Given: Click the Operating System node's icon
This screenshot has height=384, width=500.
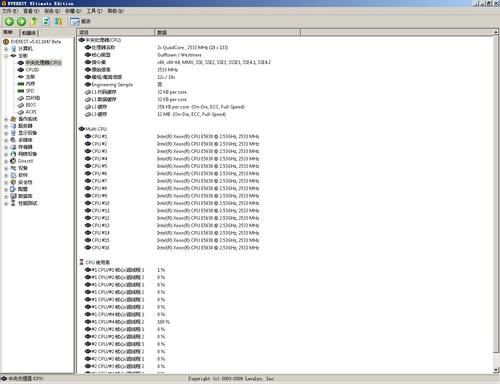Looking at the screenshot, I should click(x=13, y=119).
